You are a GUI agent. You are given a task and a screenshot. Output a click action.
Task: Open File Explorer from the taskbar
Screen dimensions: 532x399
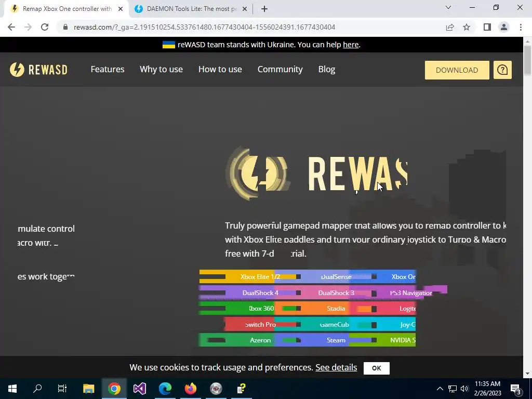click(x=88, y=389)
